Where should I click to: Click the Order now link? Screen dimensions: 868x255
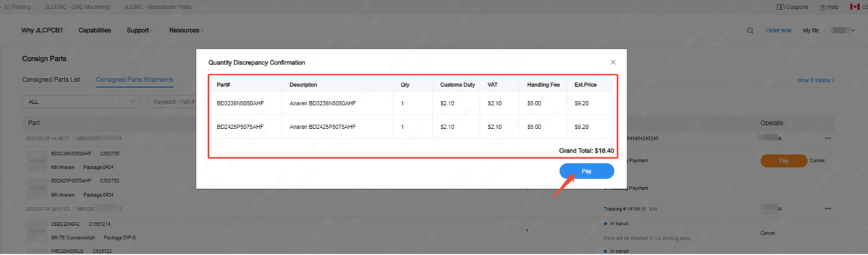click(x=778, y=31)
